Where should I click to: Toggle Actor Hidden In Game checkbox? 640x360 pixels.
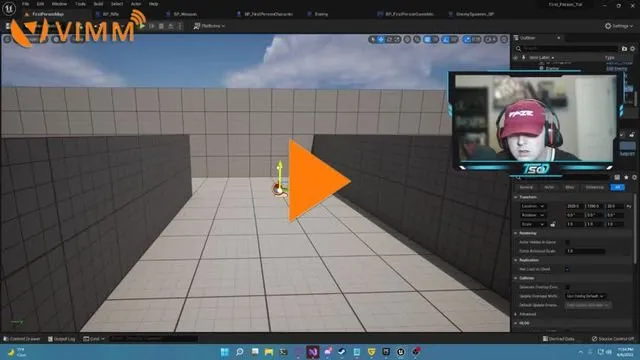click(567, 242)
